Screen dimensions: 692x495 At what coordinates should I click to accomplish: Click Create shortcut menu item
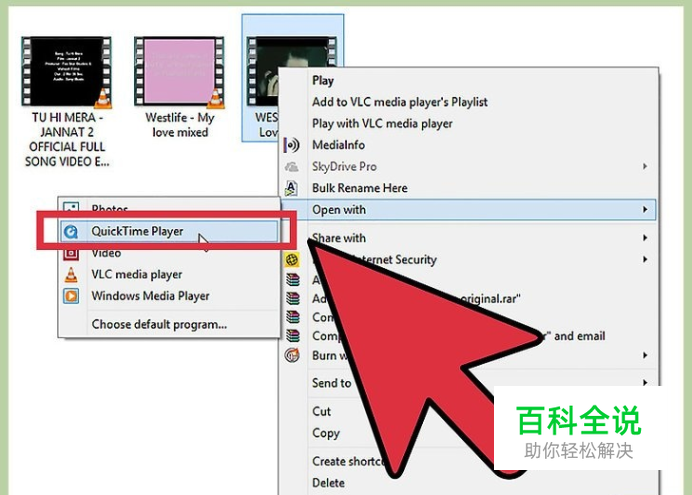click(349, 461)
